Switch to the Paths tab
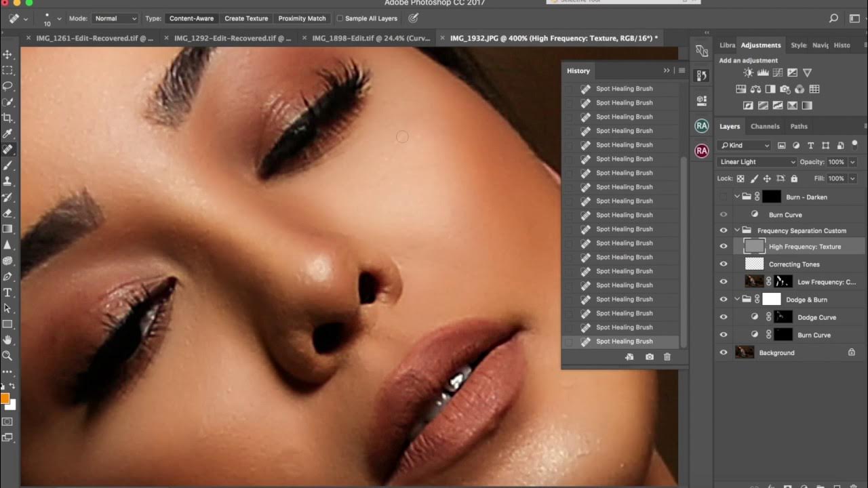 (799, 126)
